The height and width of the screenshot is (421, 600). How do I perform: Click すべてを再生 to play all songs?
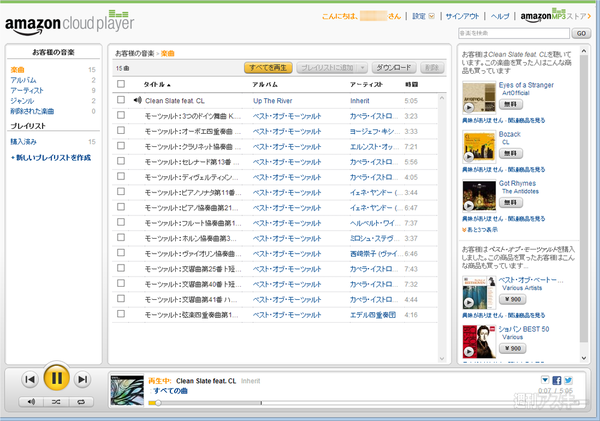click(268, 68)
